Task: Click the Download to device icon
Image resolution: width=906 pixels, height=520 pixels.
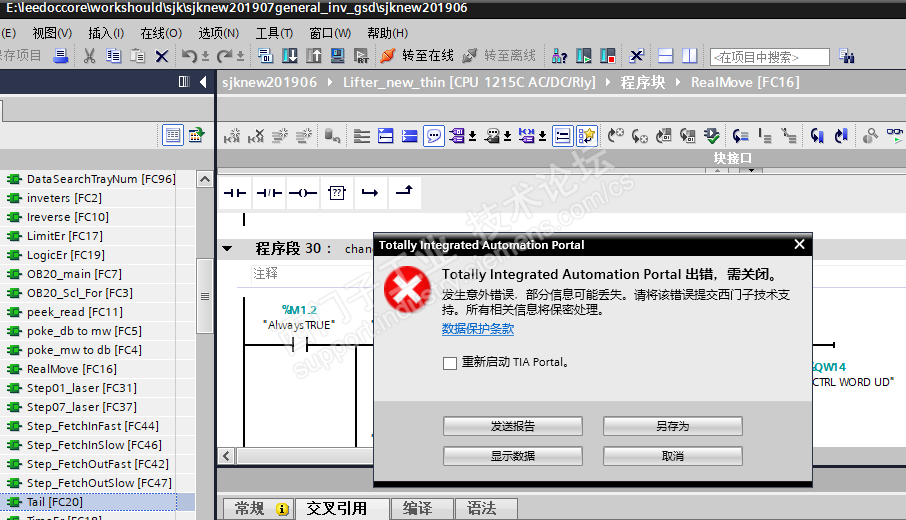Action: [x=289, y=56]
